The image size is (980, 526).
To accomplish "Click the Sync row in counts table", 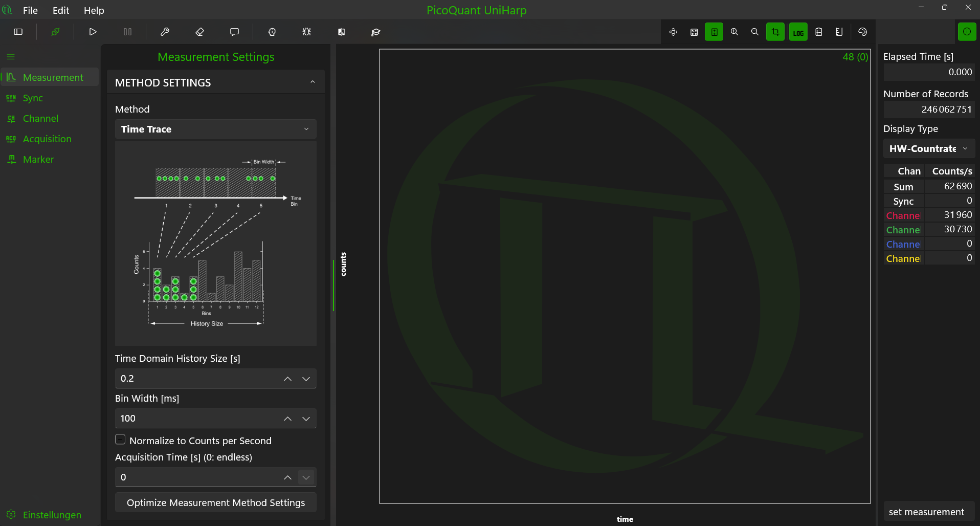I will (929, 201).
